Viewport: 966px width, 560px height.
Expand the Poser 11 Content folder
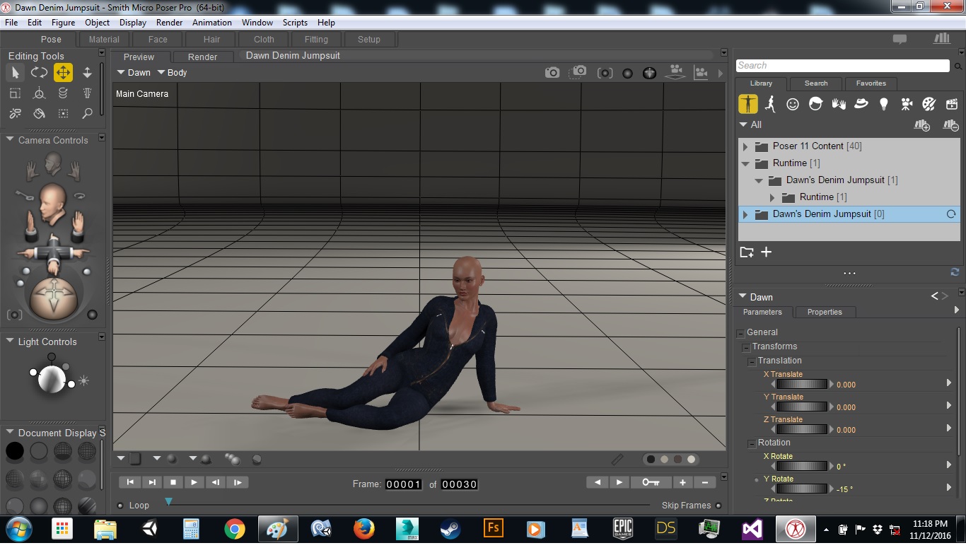coord(745,146)
